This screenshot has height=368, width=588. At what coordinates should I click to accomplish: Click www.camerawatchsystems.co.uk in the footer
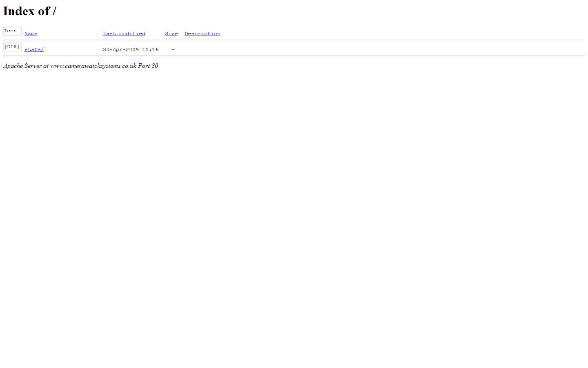(x=93, y=66)
